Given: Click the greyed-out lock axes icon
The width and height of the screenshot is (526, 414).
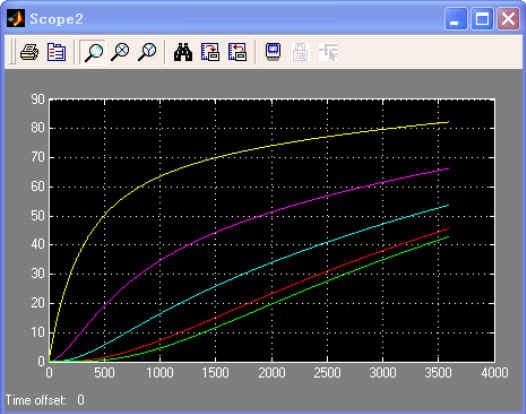Looking at the screenshot, I should coord(300,52).
